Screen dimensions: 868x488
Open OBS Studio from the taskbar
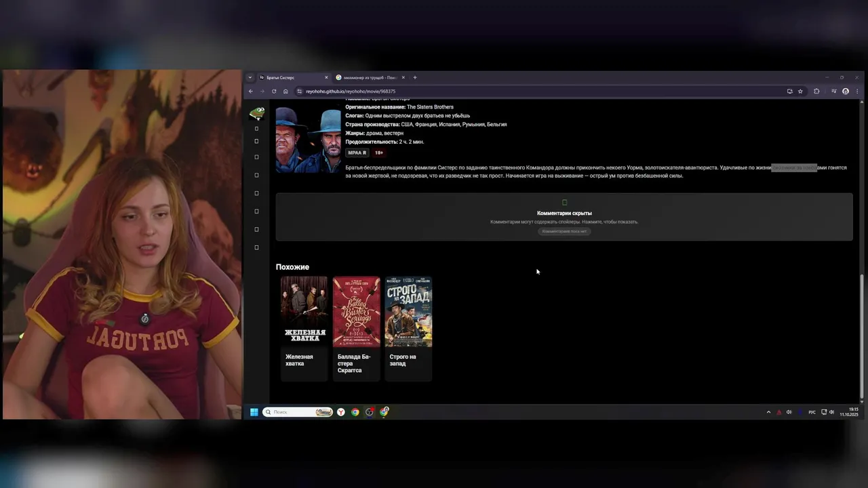coord(370,412)
